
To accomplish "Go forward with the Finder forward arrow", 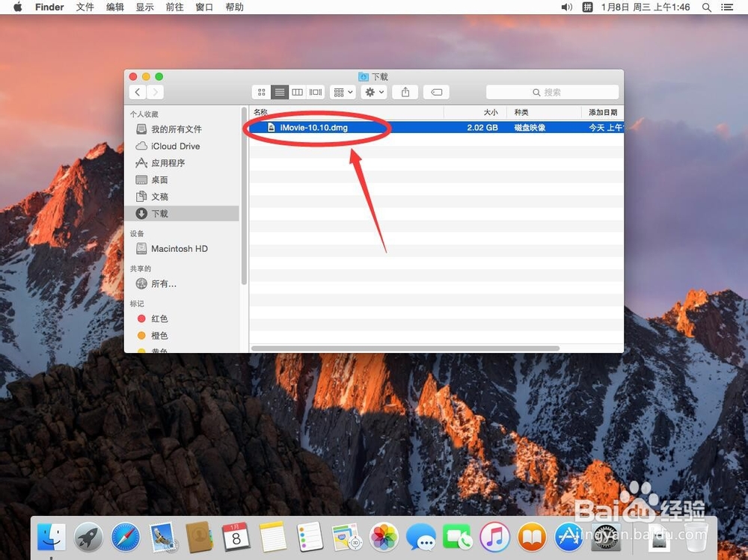I will click(x=155, y=92).
